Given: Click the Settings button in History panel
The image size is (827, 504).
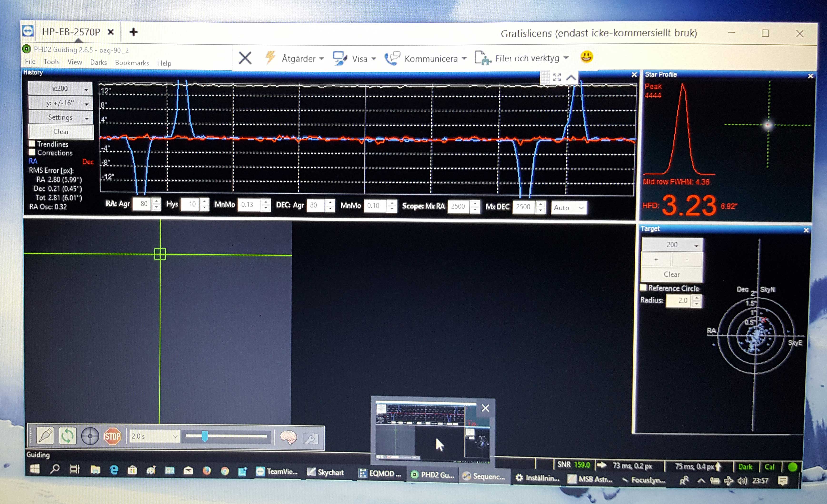Looking at the screenshot, I should coord(60,118).
